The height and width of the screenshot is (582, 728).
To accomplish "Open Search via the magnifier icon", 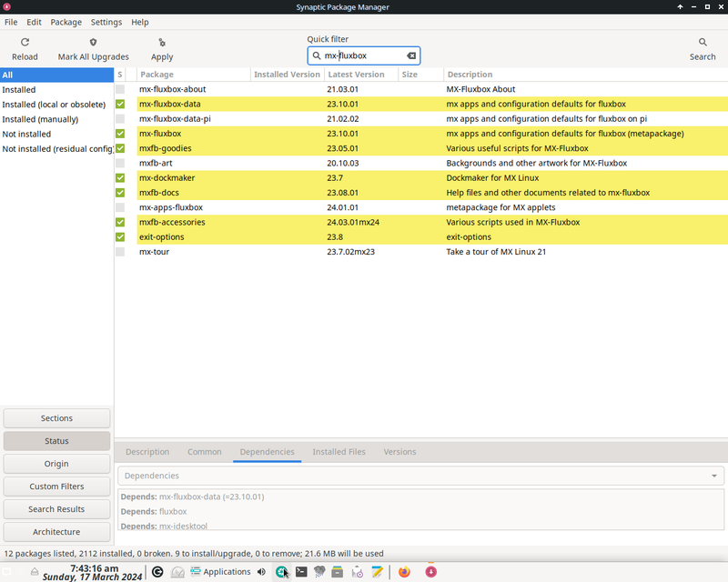I will [x=703, y=42].
